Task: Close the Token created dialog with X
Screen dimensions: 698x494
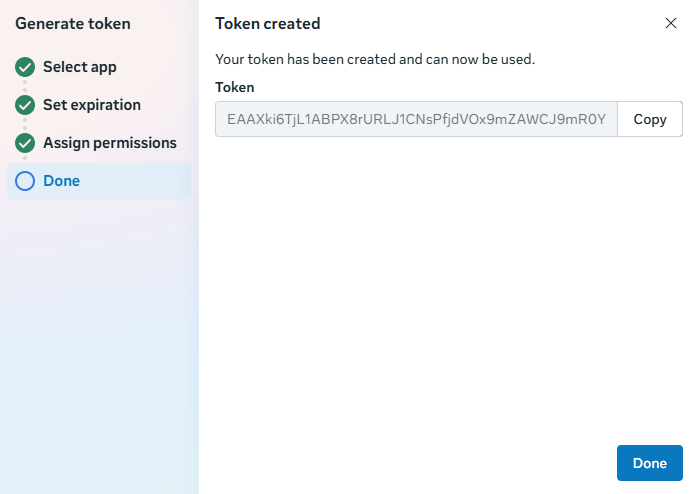Action: coord(671,23)
